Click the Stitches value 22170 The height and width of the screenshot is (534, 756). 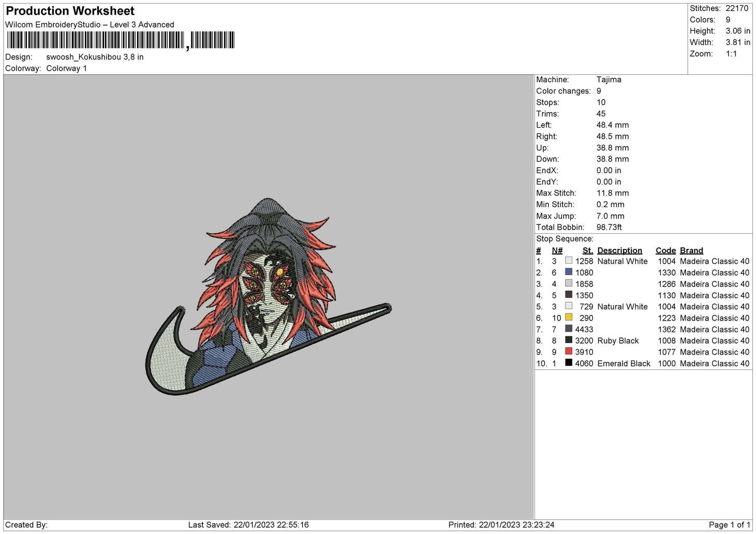pyautogui.click(x=737, y=8)
